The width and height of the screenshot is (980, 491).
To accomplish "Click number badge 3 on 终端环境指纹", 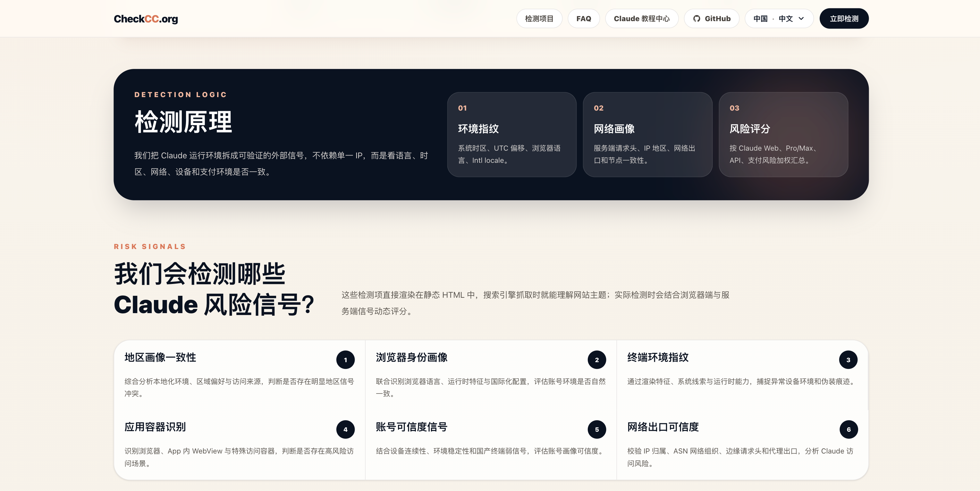I will point(849,360).
